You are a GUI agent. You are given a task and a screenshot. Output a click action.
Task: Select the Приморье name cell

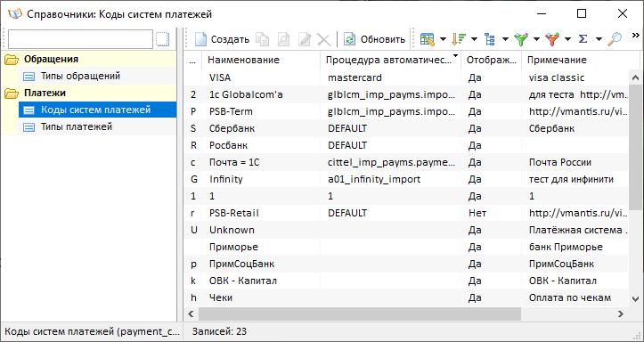pyautogui.click(x=260, y=247)
